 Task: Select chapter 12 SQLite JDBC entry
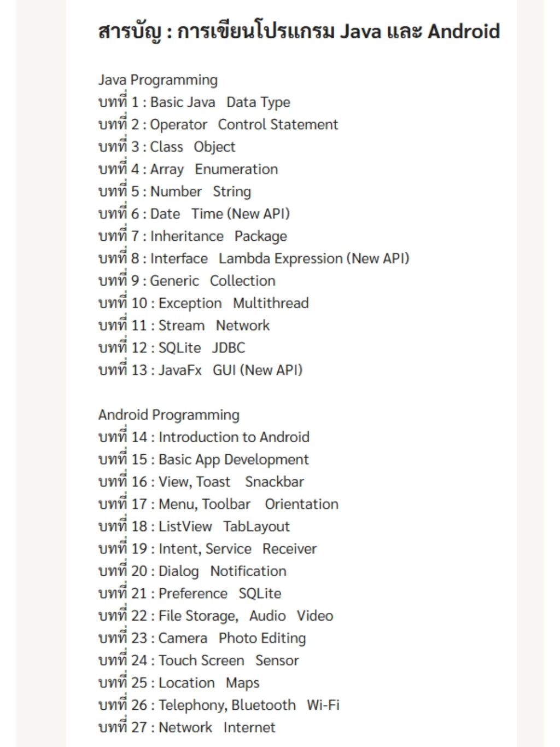[172, 348]
